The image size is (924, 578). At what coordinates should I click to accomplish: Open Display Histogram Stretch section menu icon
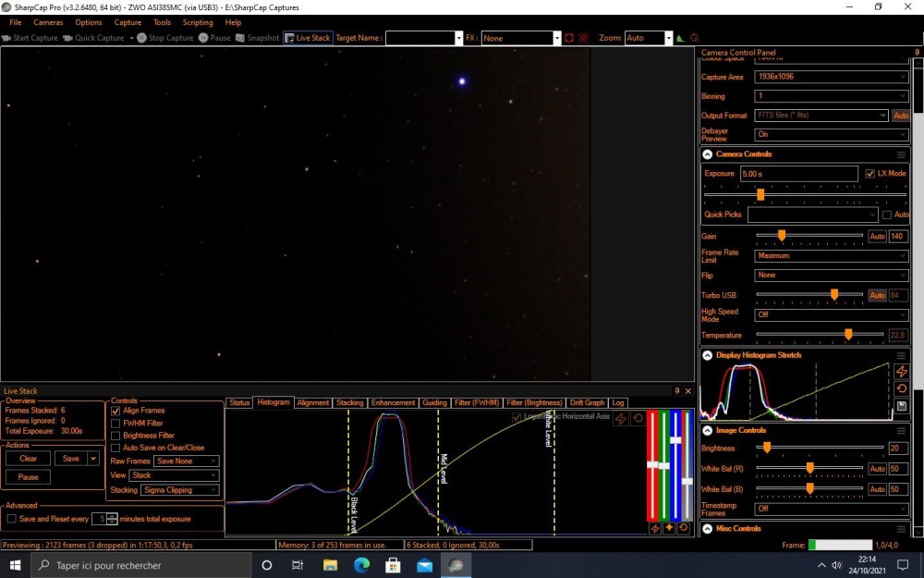901,356
